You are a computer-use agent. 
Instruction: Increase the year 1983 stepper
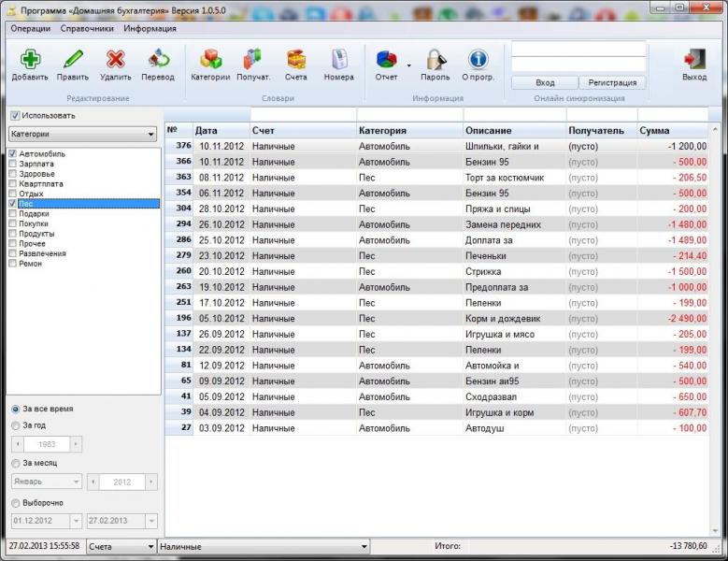(x=76, y=444)
